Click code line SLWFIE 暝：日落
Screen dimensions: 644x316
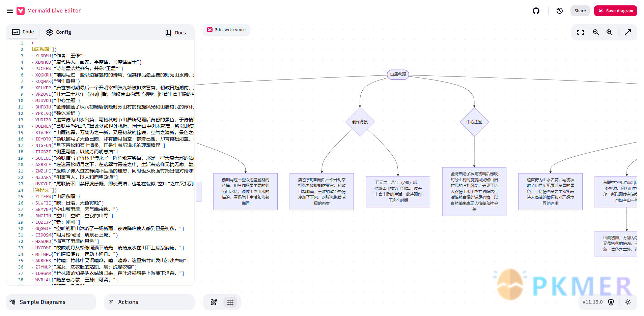pyautogui.click(x=69, y=203)
